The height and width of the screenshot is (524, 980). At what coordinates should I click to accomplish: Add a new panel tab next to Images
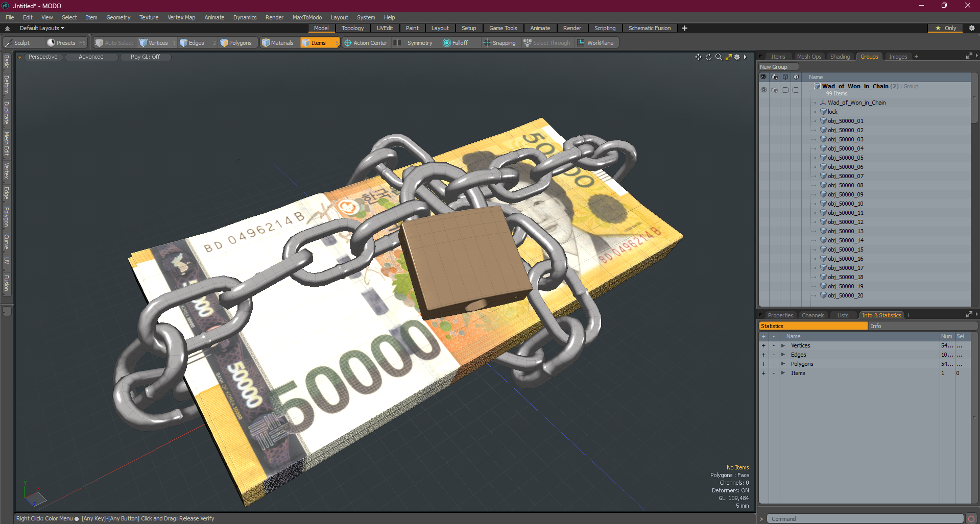[916, 57]
